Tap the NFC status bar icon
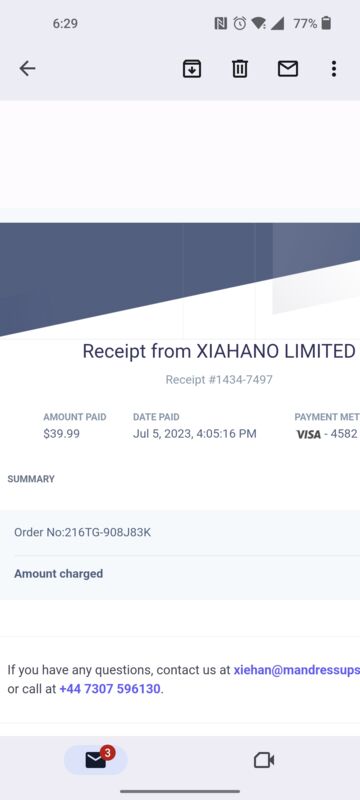 220,23
